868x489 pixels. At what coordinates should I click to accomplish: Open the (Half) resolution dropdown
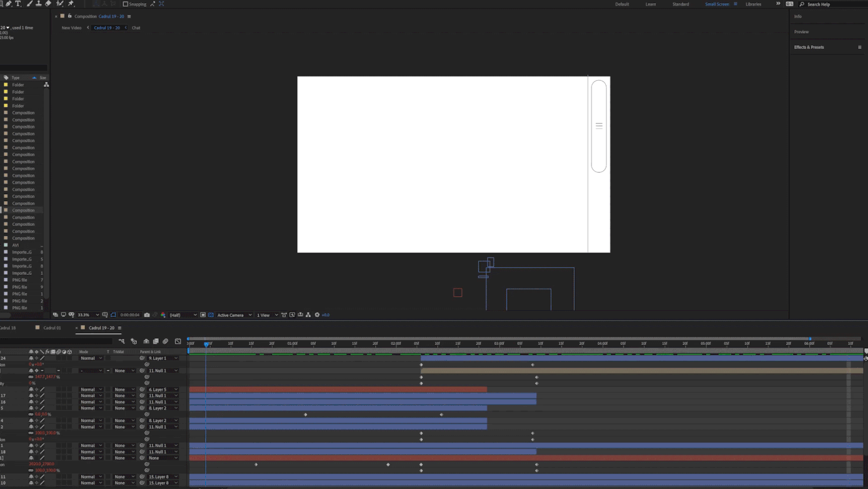(183, 315)
